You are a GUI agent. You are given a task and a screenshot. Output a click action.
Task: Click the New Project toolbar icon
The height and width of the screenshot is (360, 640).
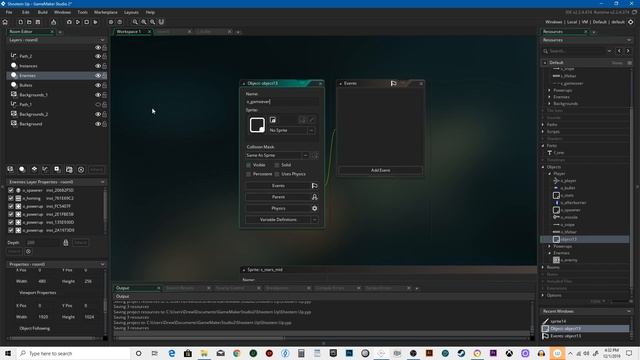click(20, 22)
